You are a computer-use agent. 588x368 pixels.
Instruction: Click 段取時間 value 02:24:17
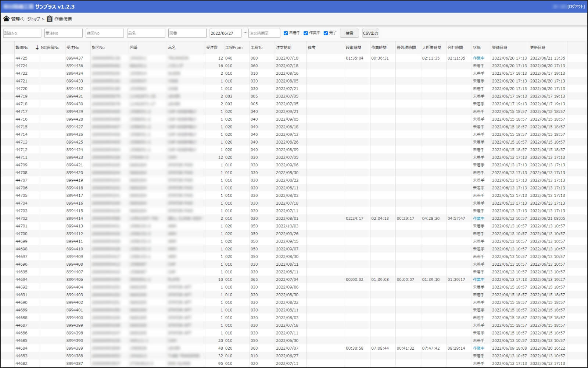[x=354, y=219]
